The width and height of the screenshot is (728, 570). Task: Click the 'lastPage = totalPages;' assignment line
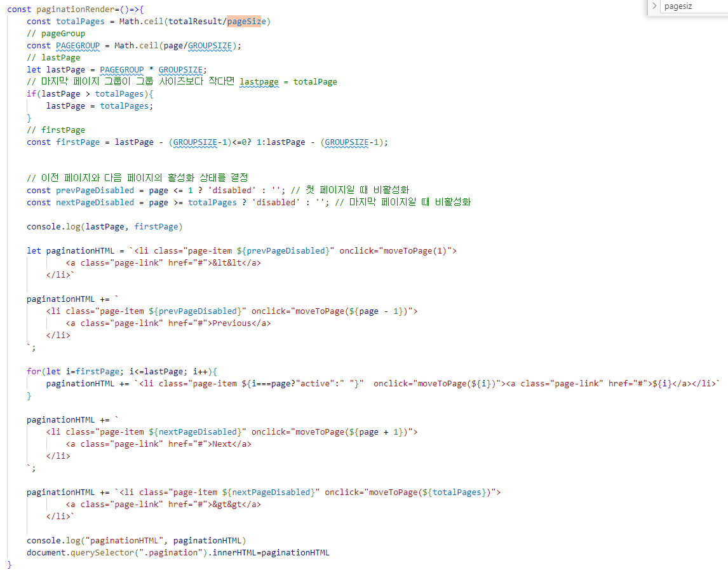pos(99,106)
